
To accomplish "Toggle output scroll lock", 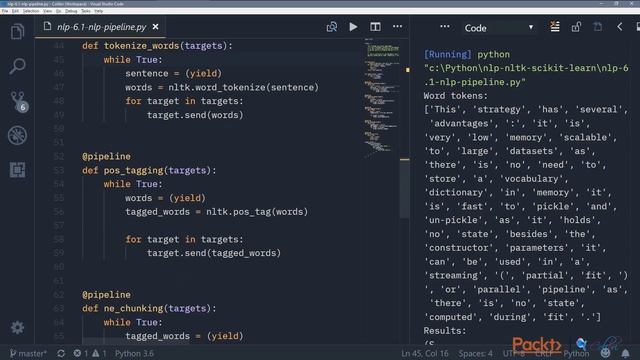I will click(576, 27).
